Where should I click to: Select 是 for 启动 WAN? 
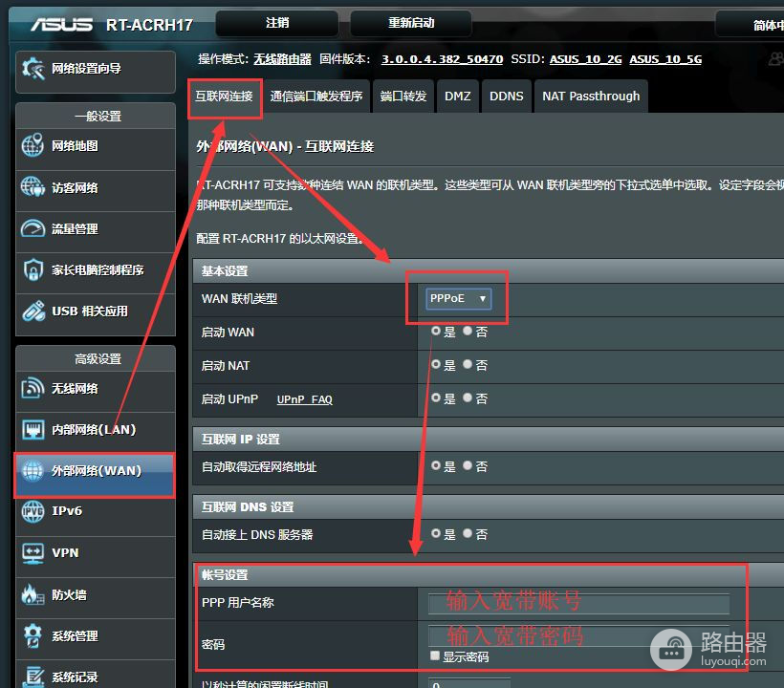pyautogui.click(x=435, y=331)
